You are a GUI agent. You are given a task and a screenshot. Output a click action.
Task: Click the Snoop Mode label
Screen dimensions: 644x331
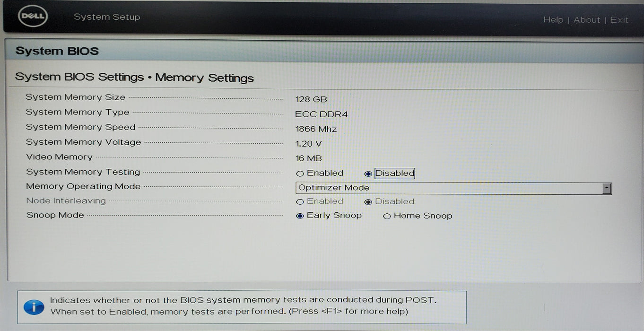(x=55, y=215)
